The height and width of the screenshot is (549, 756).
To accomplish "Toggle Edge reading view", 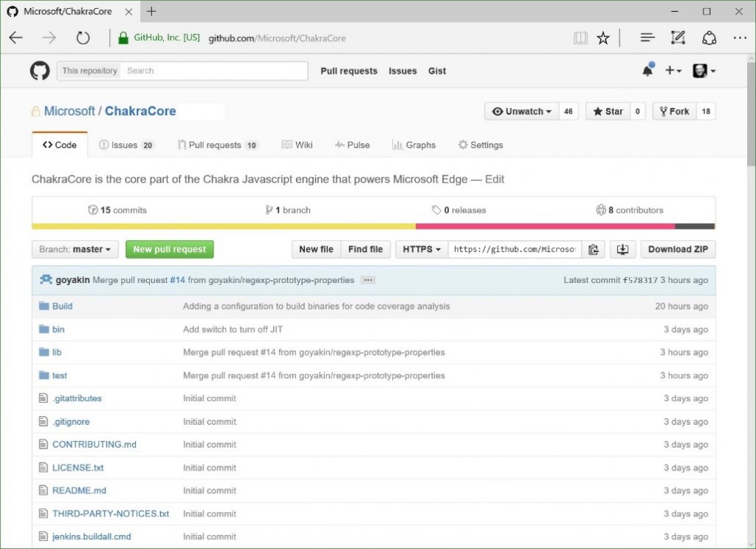I will [580, 37].
